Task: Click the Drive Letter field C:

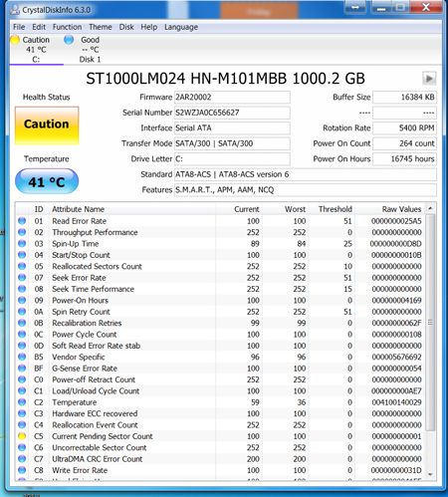Action: coord(232,159)
